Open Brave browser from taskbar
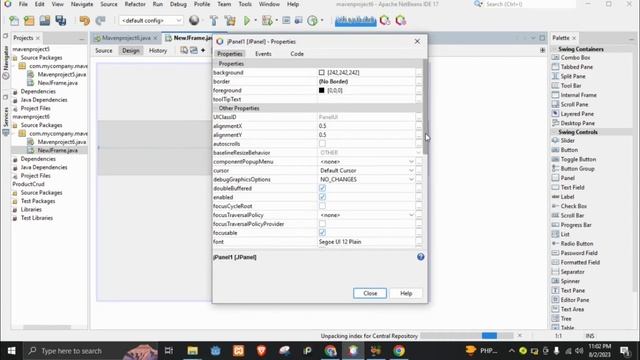This screenshot has width=640, height=360. click(x=261, y=351)
